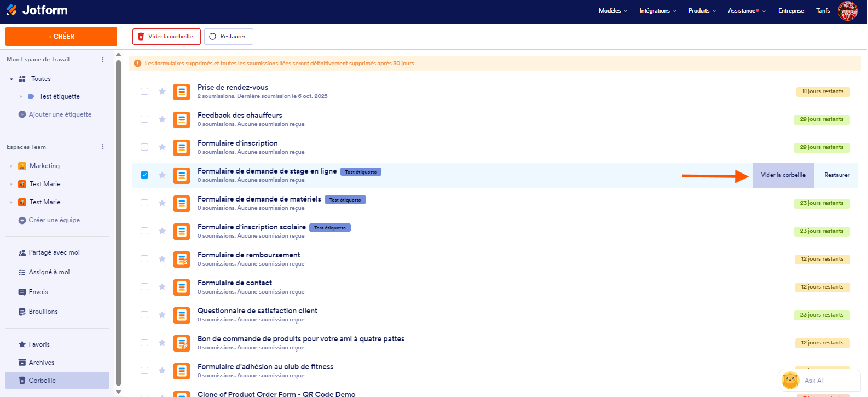
Task: Click the sidebar vertical scrollbar
Action: pos(118,223)
